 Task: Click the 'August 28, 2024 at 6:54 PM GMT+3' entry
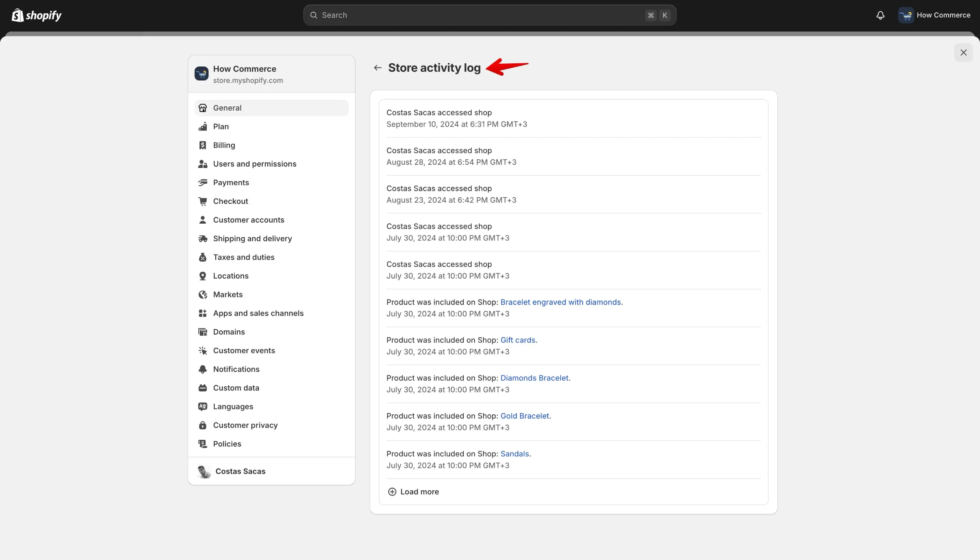pos(573,156)
